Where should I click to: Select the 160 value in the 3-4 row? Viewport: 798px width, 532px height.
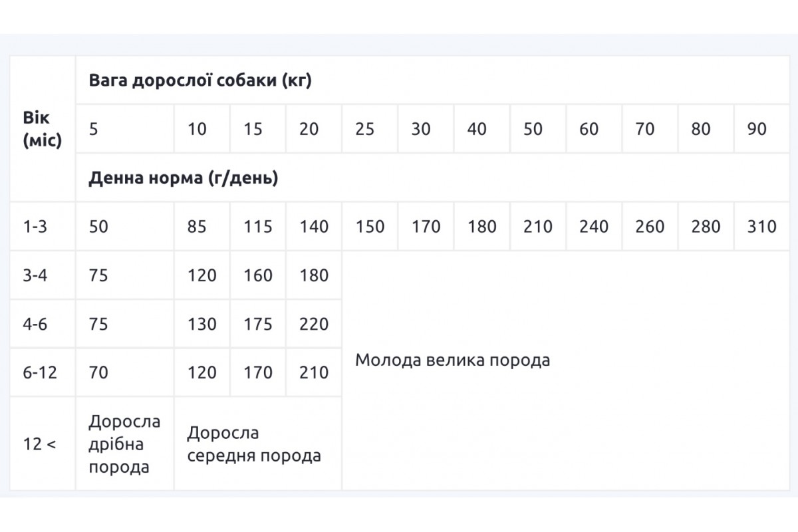258,275
